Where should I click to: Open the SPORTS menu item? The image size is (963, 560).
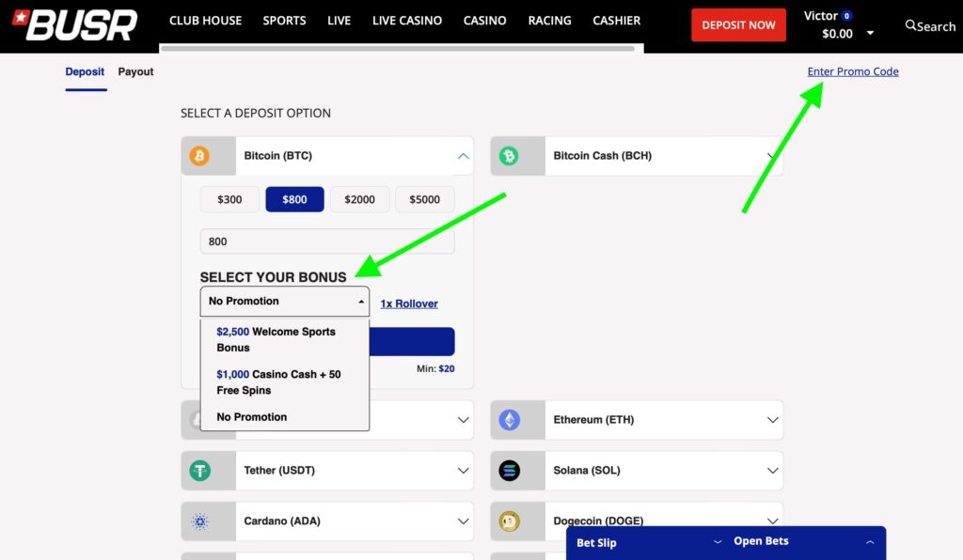click(x=284, y=21)
